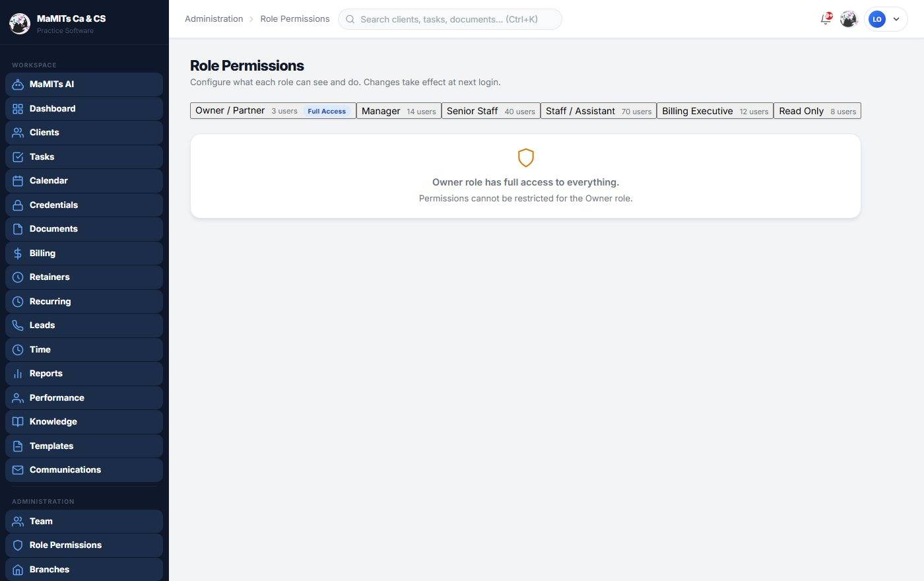The width and height of the screenshot is (924, 581).
Task: Click the Reports bar chart icon
Action: click(18, 374)
